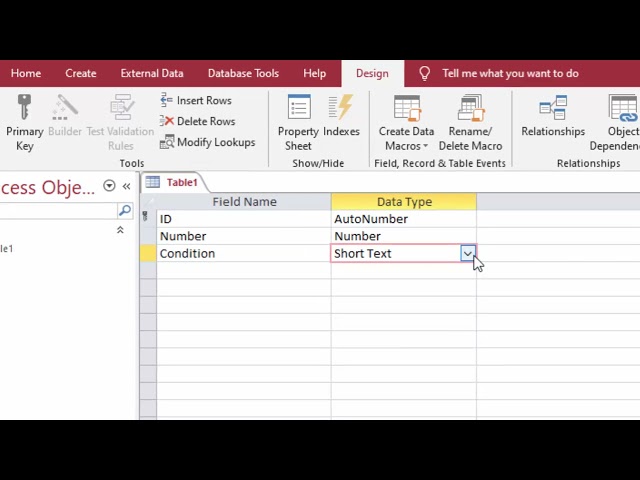
Task: Click the Number data type cell
Action: click(x=404, y=236)
